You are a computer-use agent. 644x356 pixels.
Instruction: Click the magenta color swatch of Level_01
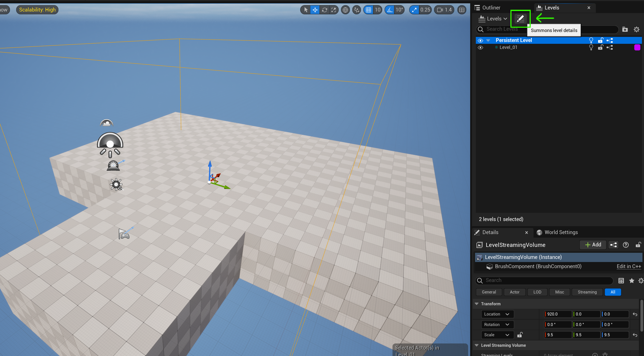(637, 47)
